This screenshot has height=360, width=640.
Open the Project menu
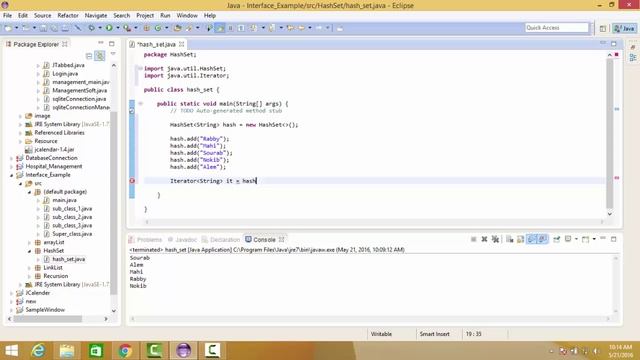click(145, 16)
